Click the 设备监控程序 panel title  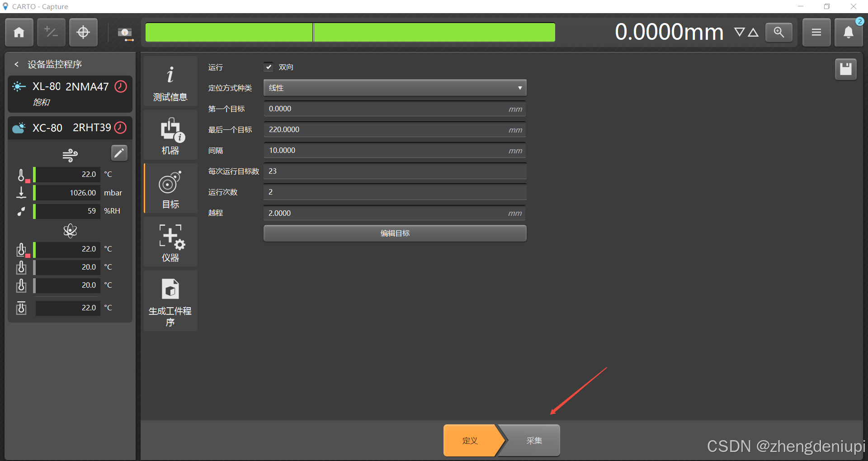click(x=55, y=64)
